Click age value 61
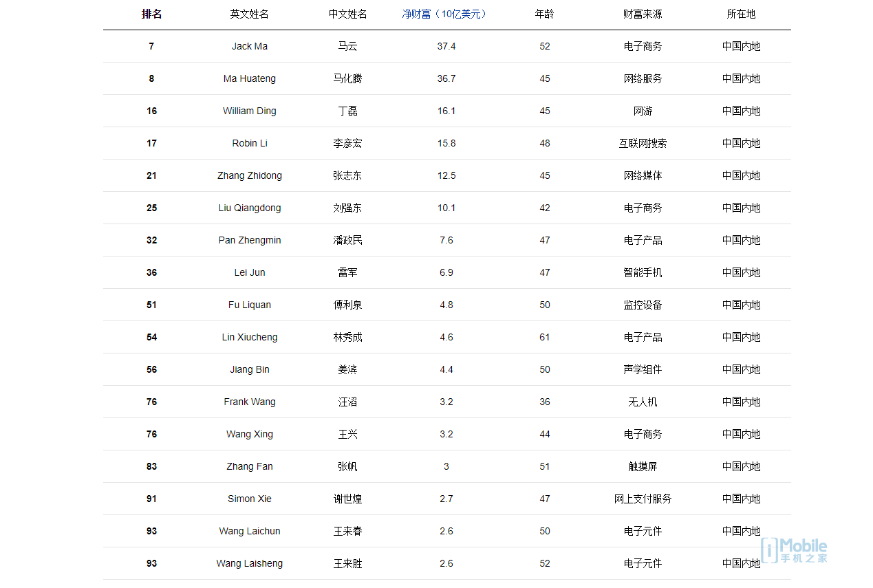 [x=545, y=337]
